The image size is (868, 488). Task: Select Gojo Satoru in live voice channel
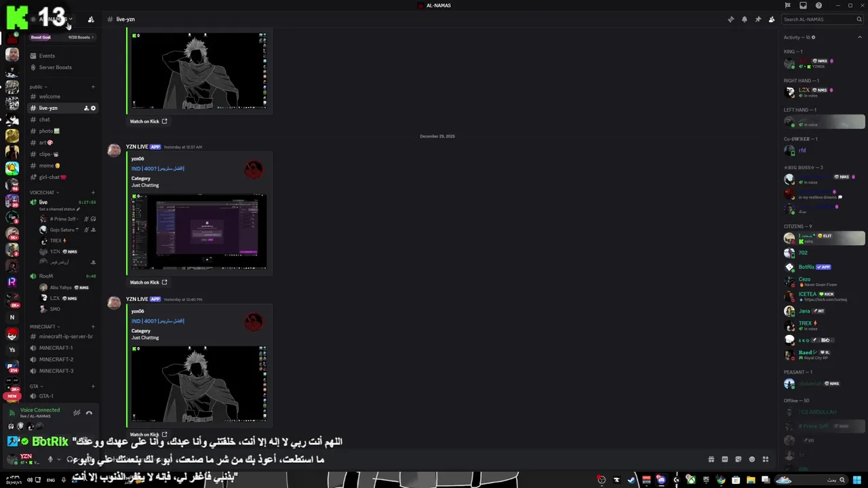(x=68, y=230)
